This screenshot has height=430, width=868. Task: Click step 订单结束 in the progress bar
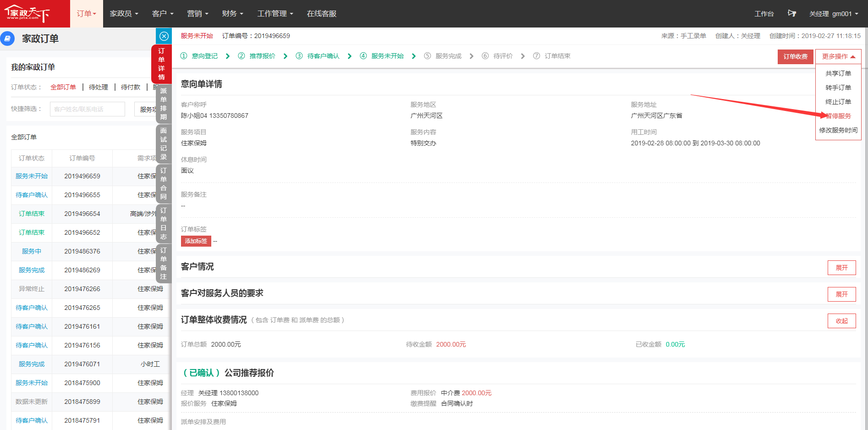click(552, 56)
